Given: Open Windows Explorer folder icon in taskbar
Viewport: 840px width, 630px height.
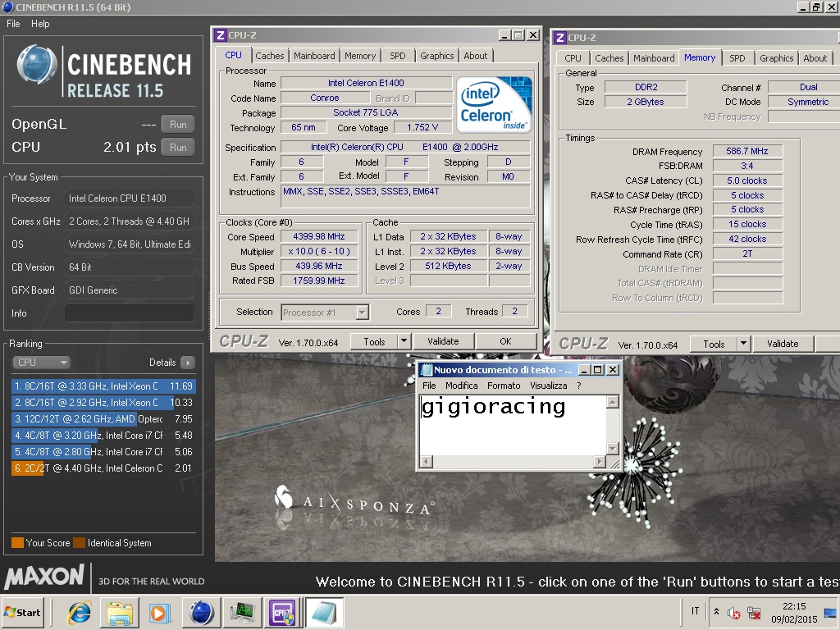Looking at the screenshot, I should (x=120, y=613).
